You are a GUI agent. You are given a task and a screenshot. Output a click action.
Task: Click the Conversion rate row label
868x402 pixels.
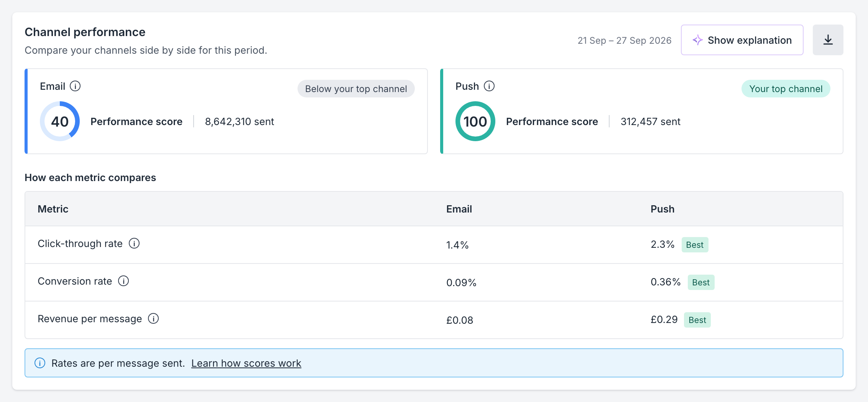(x=75, y=281)
